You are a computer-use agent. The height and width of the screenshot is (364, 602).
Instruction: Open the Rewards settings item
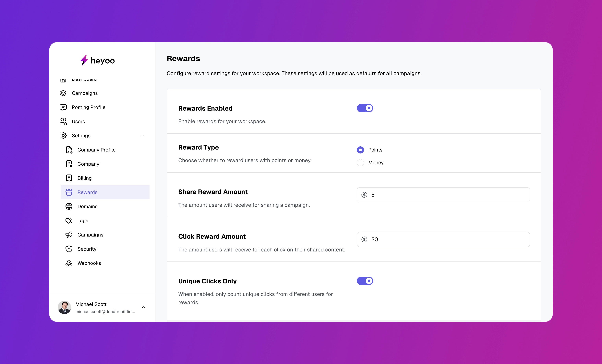(x=88, y=192)
